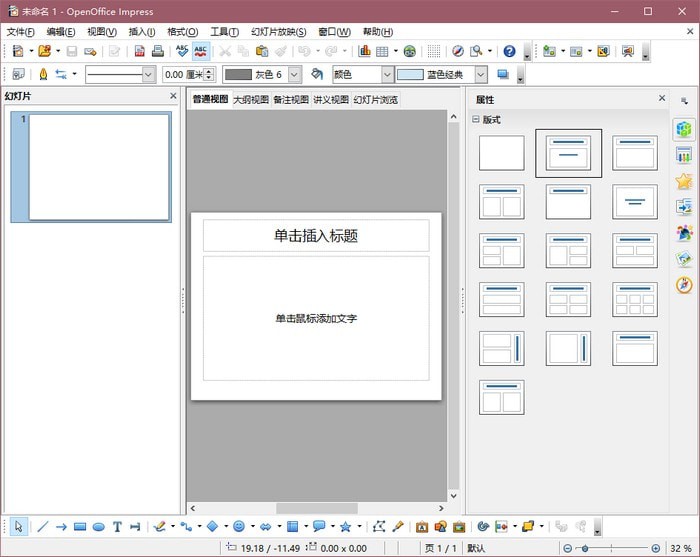Screen dimensions: 700x557
Task: Open the 幻灯片放映 menu
Action: 279,31
